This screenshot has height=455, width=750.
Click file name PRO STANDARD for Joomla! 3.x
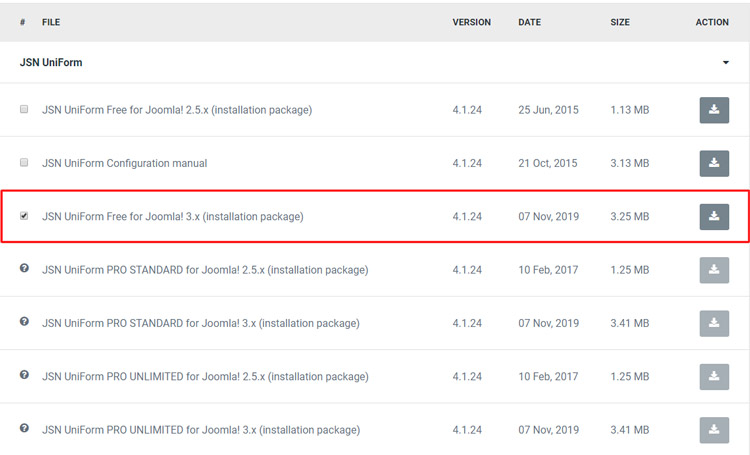(201, 323)
